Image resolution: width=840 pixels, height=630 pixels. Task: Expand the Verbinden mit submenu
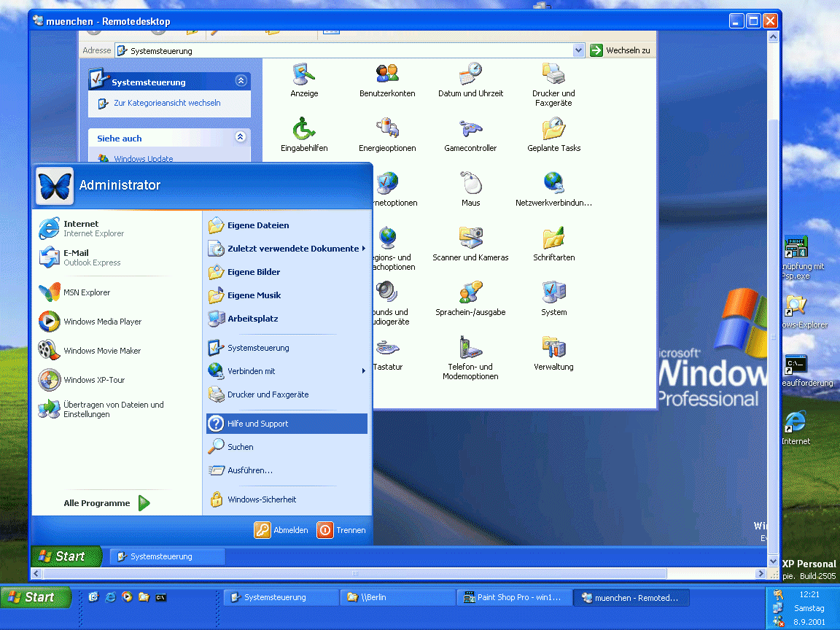pyautogui.click(x=287, y=371)
